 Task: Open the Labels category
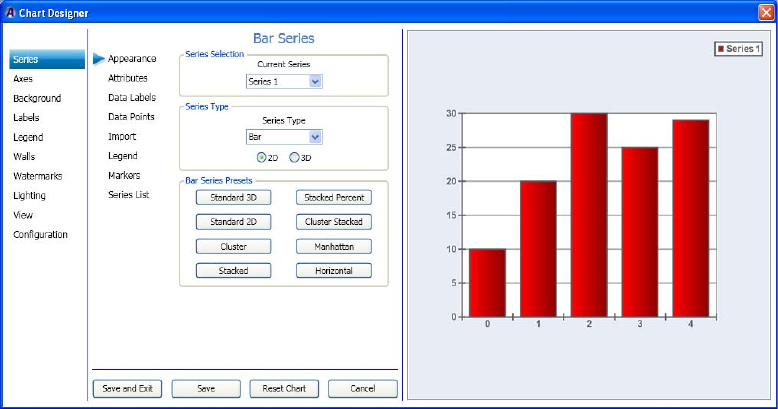point(26,118)
